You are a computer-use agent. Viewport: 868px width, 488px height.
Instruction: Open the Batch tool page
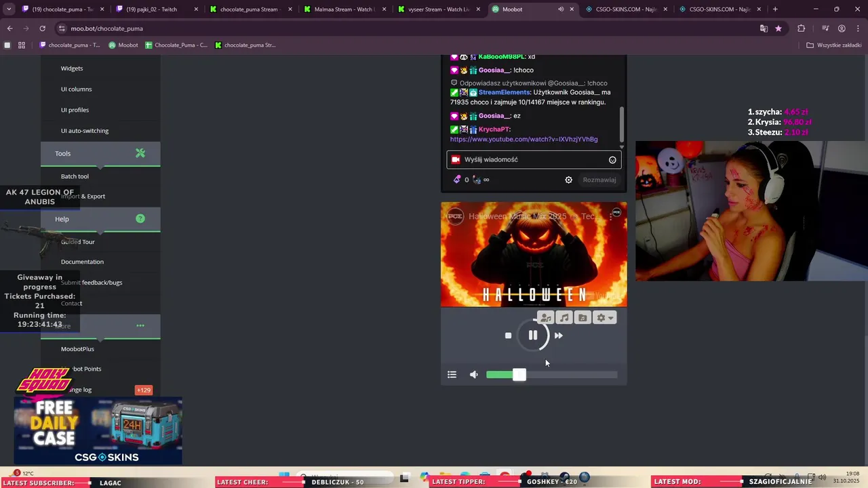tap(75, 176)
